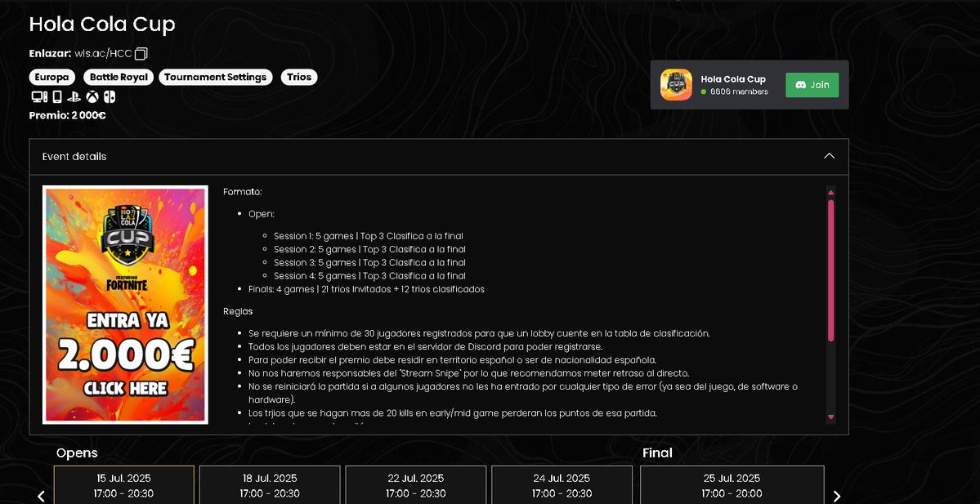Select the 18 Jul. 2025 open session
980x504 pixels.
pos(270,485)
